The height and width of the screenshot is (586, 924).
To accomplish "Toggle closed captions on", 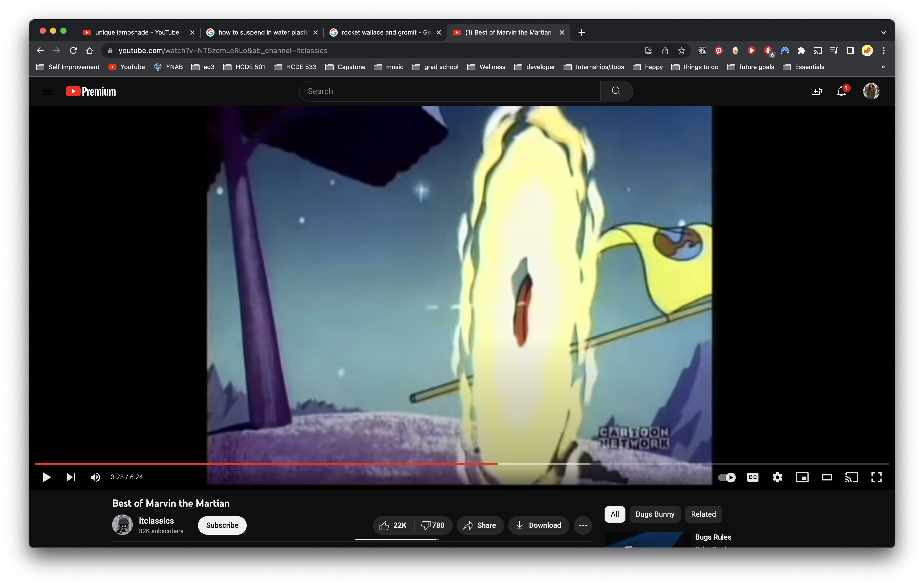I will (753, 477).
